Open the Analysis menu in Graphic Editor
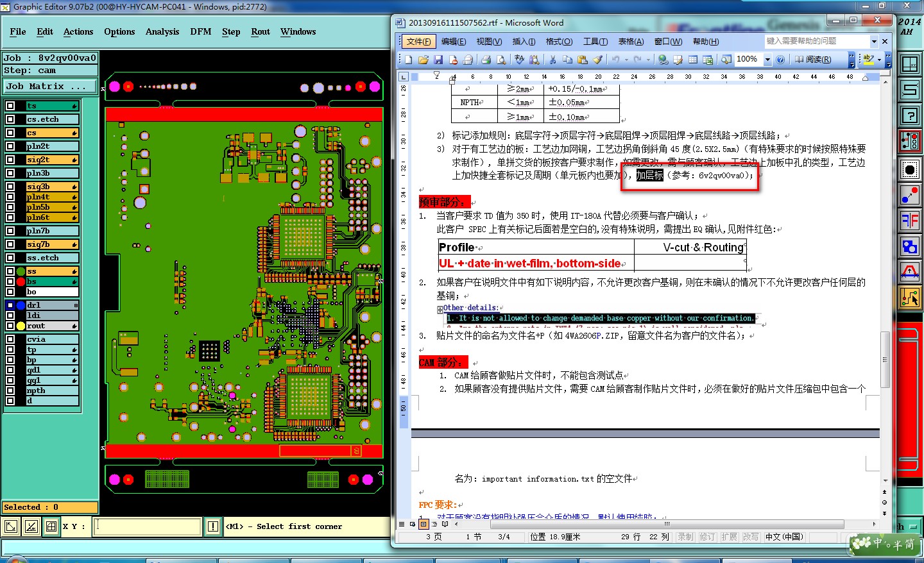This screenshot has height=563, width=924. (x=162, y=31)
